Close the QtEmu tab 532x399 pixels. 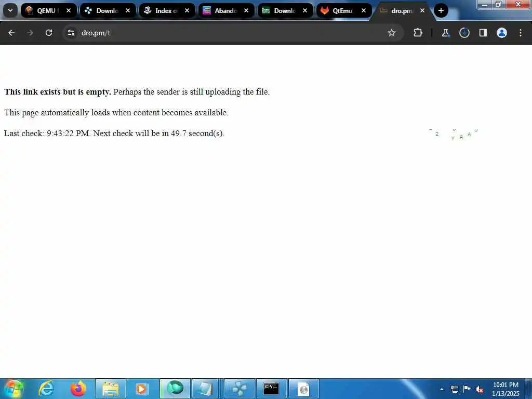pos(364,10)
